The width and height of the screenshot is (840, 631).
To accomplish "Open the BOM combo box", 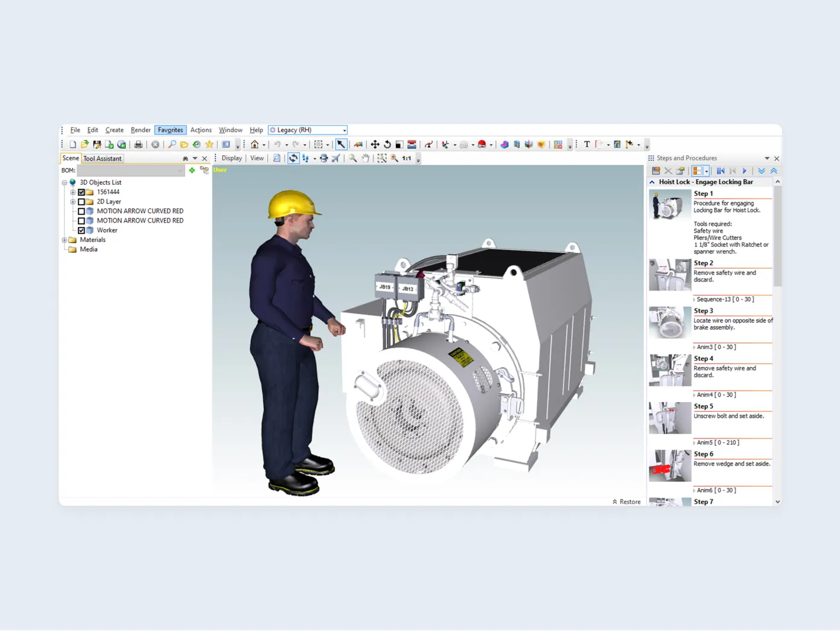I will click(130, 170).
